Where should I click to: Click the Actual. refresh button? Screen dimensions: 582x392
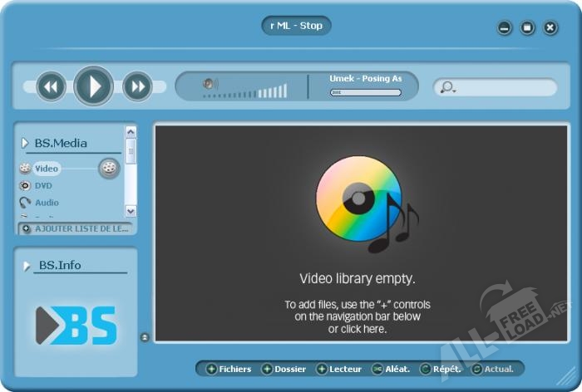point(492,370)
